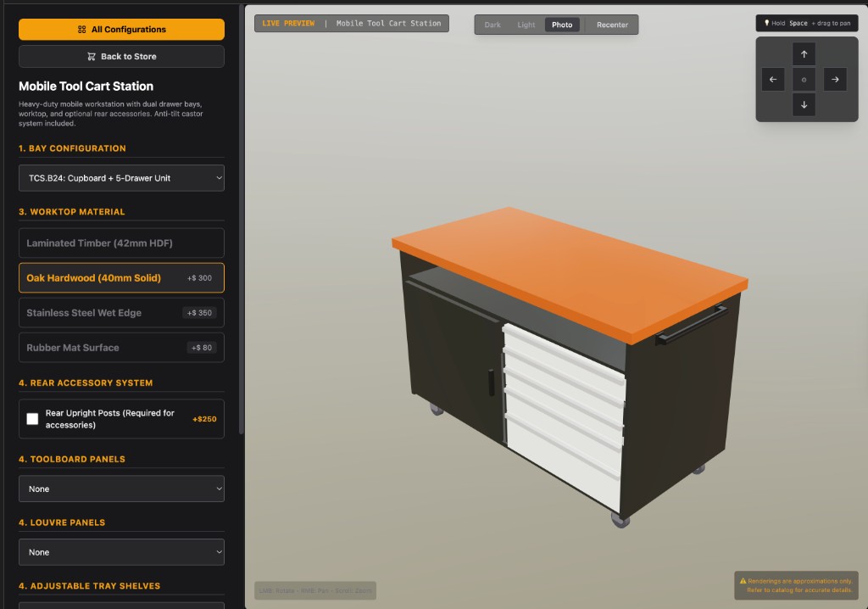
Task: Select the Oak Hardwood (40mm Solid) option
Action: point(121,278)
